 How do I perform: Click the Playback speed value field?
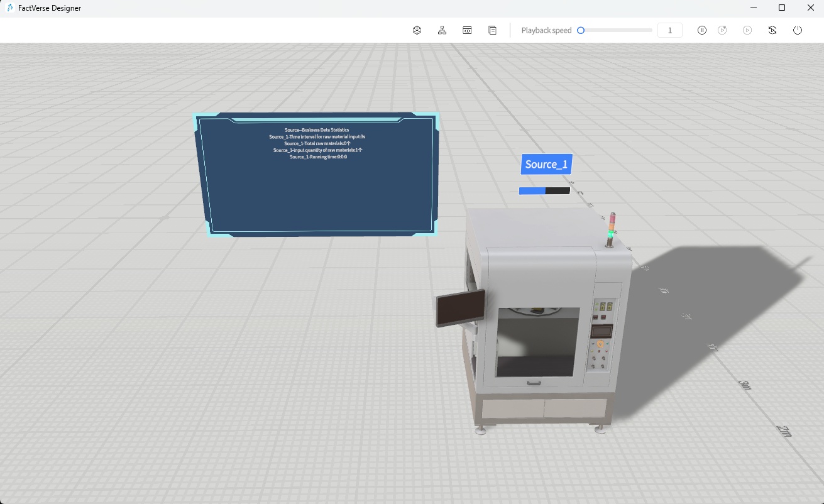tap(669, 30)
